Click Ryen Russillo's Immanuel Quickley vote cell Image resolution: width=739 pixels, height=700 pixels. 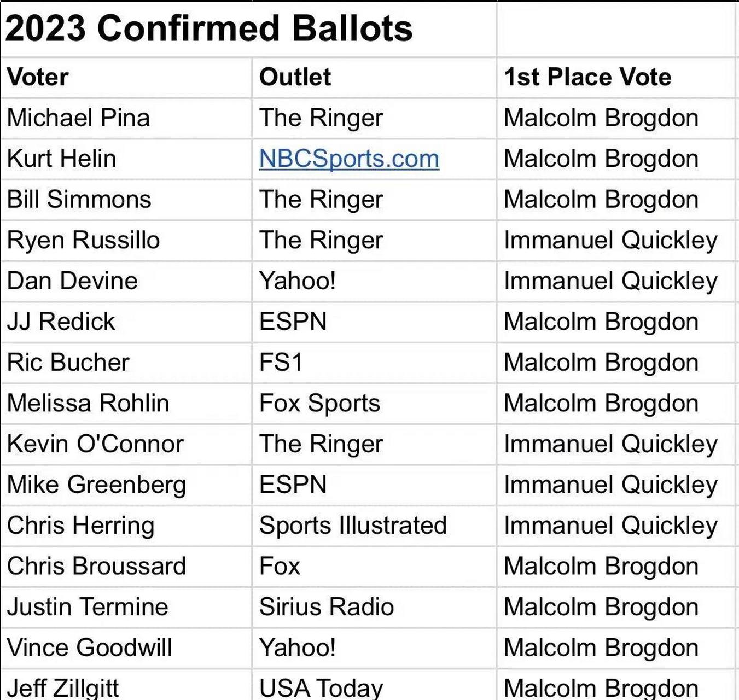pos(610,240)
